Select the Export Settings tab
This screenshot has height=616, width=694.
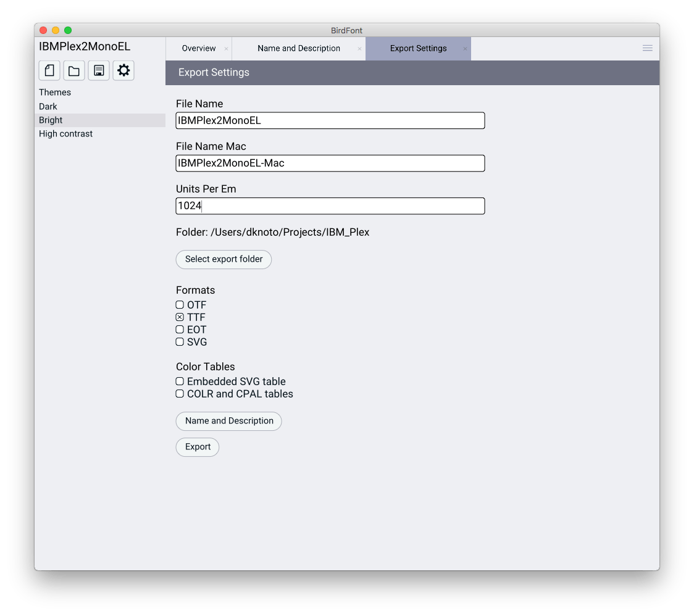pos(418,48)
